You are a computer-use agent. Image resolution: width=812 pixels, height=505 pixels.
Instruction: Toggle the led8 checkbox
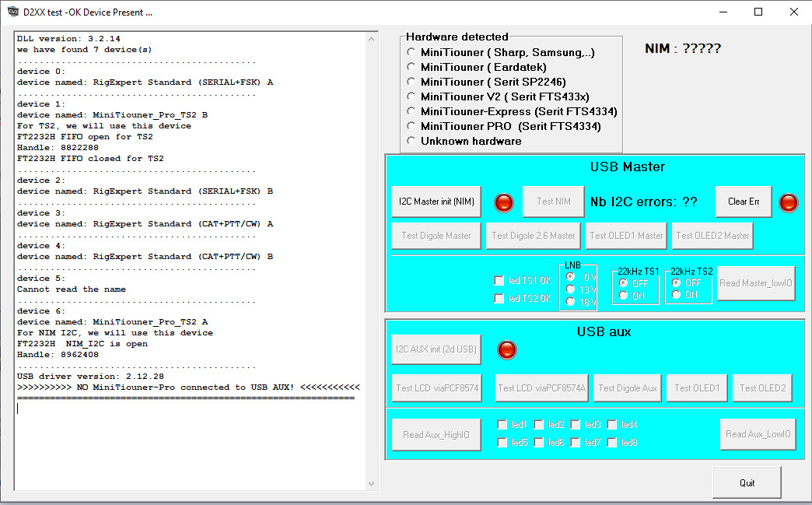[x=611, y=442]
